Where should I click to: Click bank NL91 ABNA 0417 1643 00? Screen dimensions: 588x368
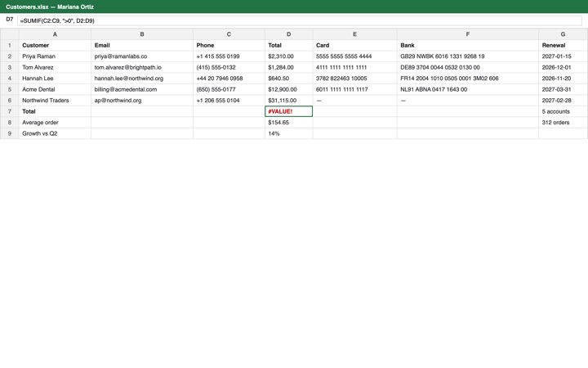click(468, 89)
